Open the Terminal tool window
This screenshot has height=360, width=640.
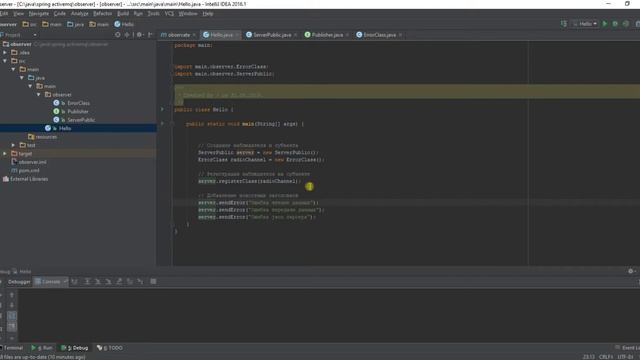pos(12,348)
